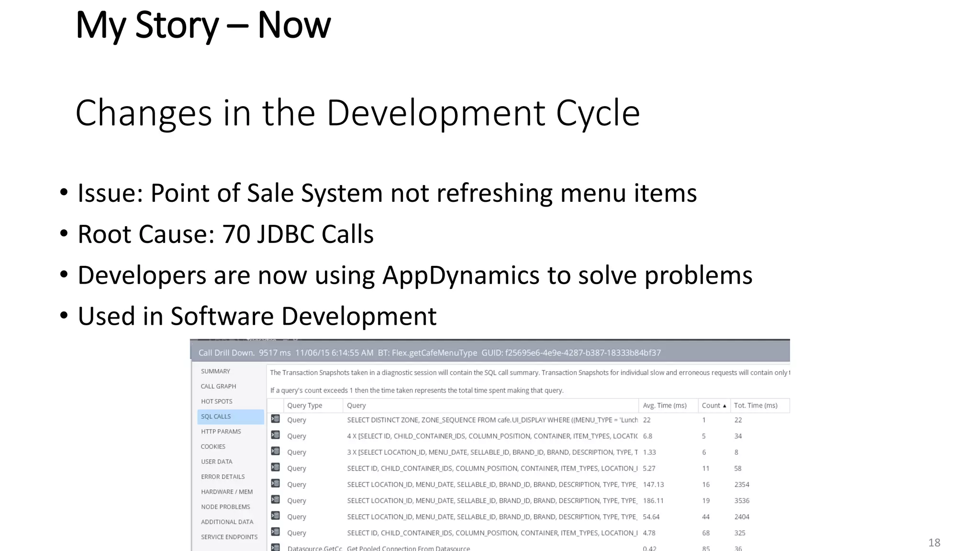The image size is (980, 551).
Task: Click the Call Drill Down title bar
Action: coord(490,353)
